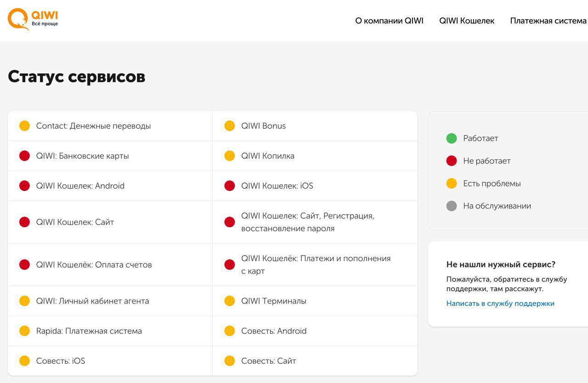Click the Contact: Денежные переводы service name
This screenshot has width=588, height=383.
point(93,126)
